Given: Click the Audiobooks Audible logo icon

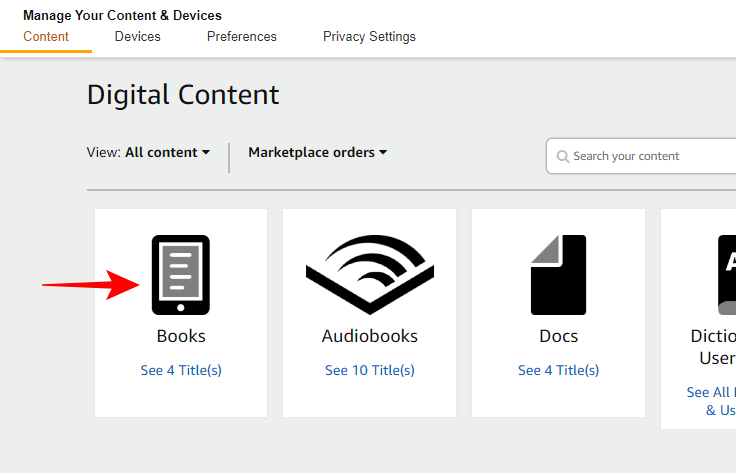Looking at the screenshot, I should click(370, 275).
